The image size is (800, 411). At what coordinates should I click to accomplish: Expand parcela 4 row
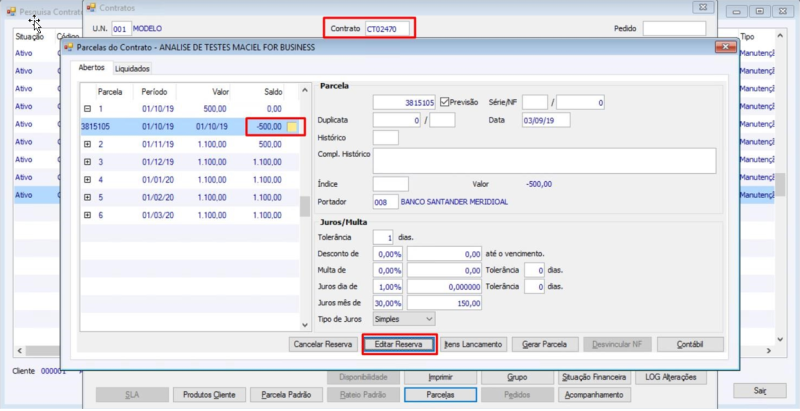(x=87, y=180)
